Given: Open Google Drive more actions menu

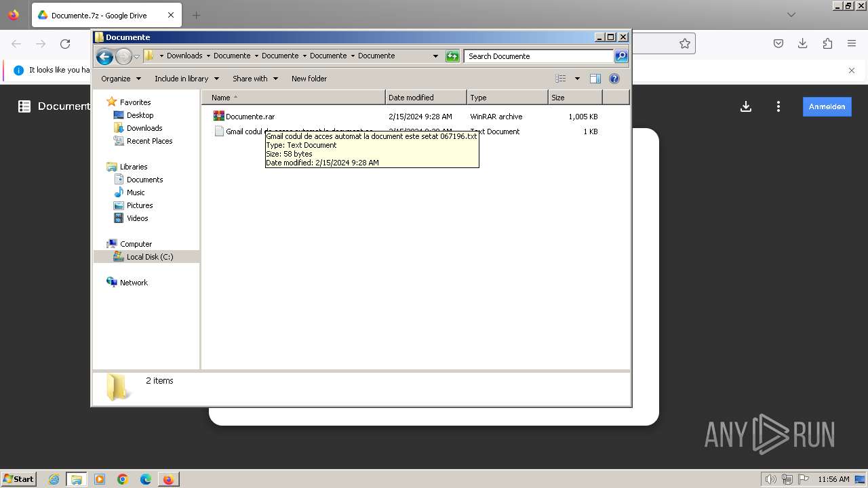Looking at the screenshot, I should pos(778,106).
